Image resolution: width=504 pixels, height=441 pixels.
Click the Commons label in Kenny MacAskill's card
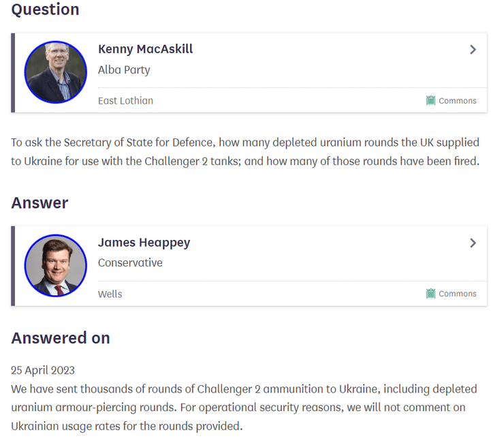click(457, 101)
